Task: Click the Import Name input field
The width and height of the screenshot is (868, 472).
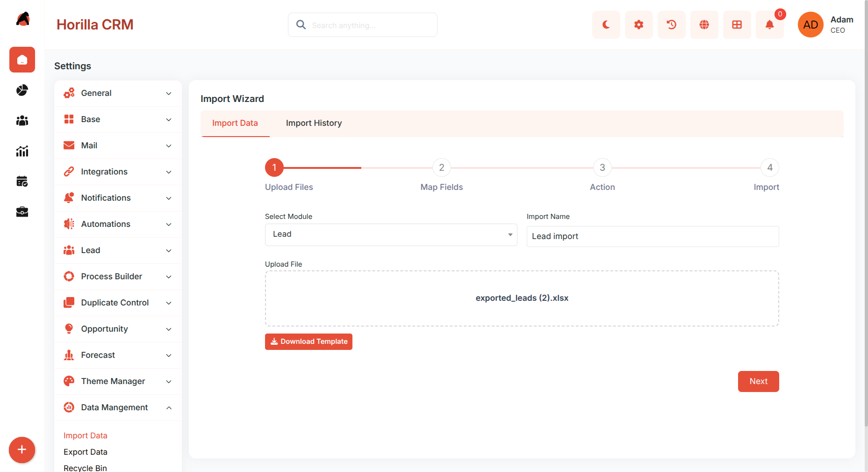Action: (x=653, y=236)
